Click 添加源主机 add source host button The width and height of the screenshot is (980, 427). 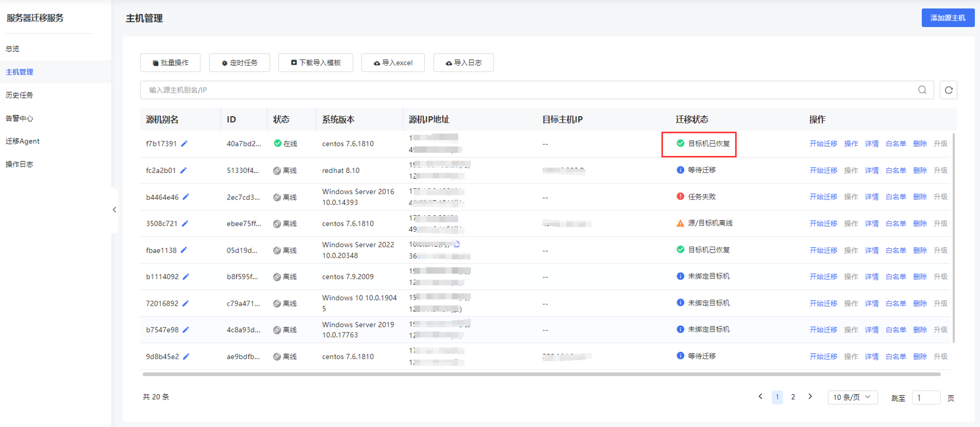click(x=948, y=18)
